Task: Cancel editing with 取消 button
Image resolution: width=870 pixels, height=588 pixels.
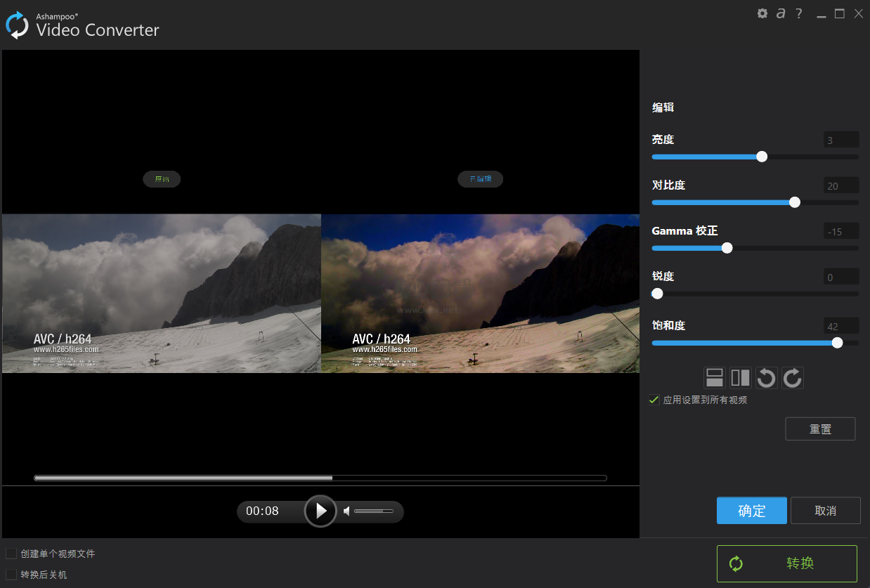Action: 825,510
